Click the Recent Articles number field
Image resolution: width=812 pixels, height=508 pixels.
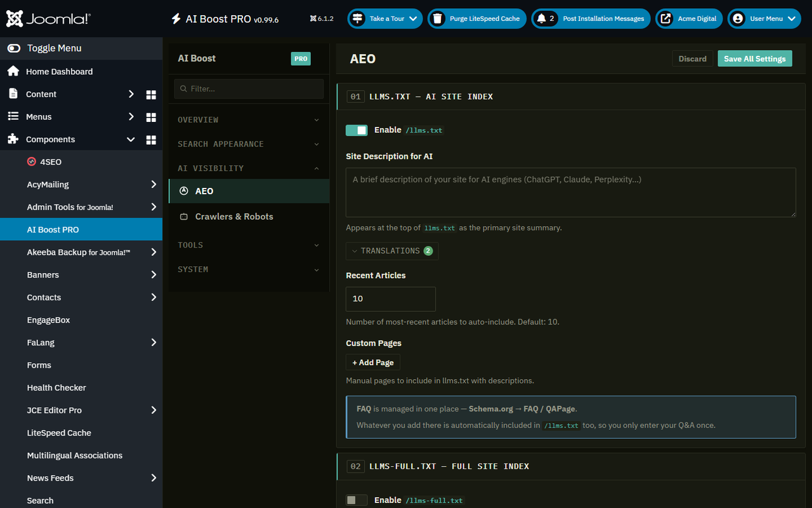(x=391, y=298)
